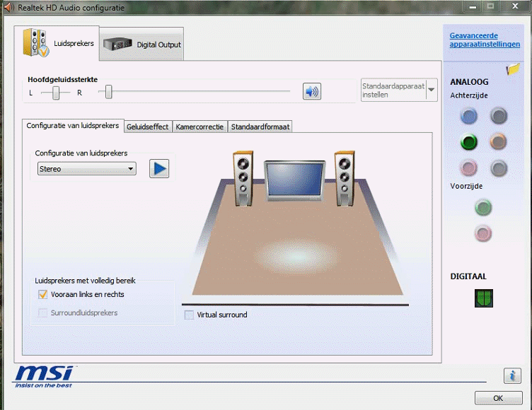This screenshot has width=532, height=410.
Task: Click the green front panel jack
Action: pos(483,208)
